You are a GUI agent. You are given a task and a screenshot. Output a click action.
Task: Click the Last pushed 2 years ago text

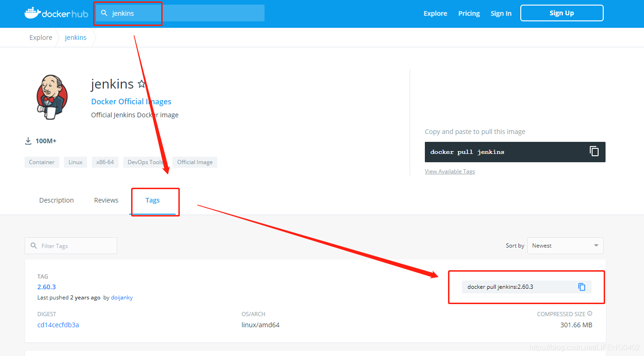(69, 298)
